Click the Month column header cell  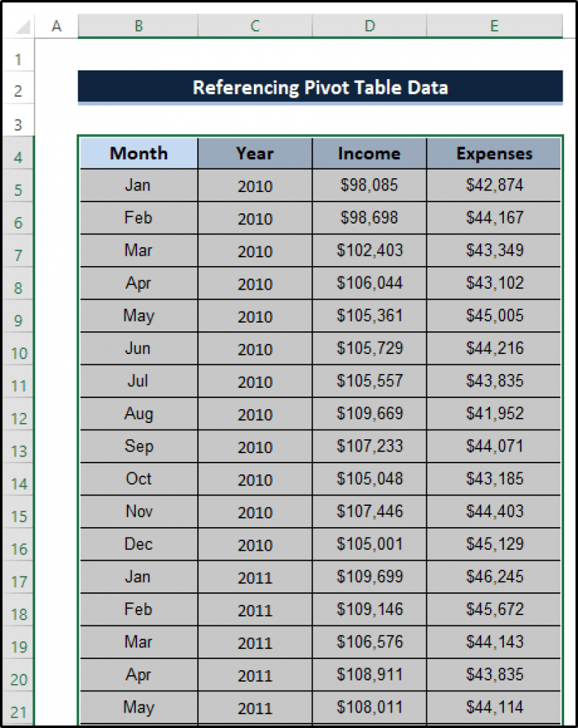tap(138, 153)
